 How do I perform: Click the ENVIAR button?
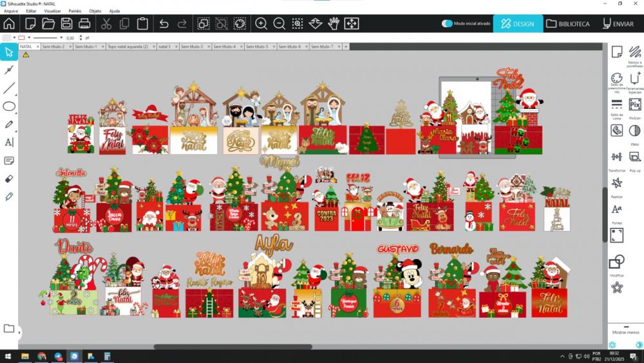618,24
